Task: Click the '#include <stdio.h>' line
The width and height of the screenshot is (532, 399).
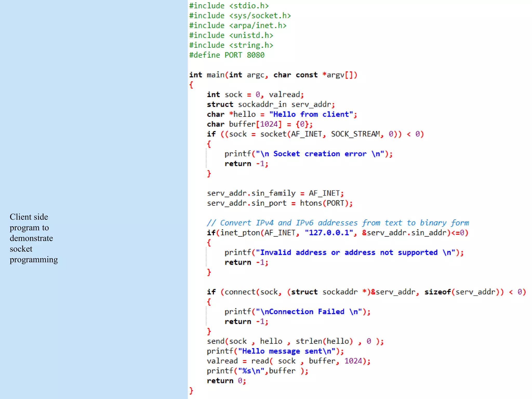Action: coord(229,6)
